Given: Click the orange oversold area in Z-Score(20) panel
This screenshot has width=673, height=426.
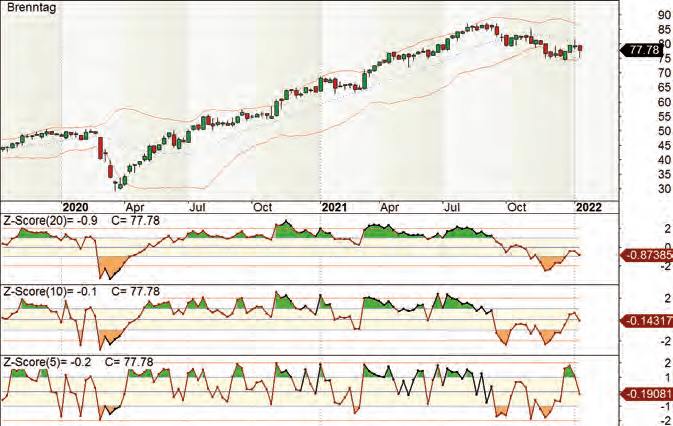Looking at the screenshot, I should [110, 265].
